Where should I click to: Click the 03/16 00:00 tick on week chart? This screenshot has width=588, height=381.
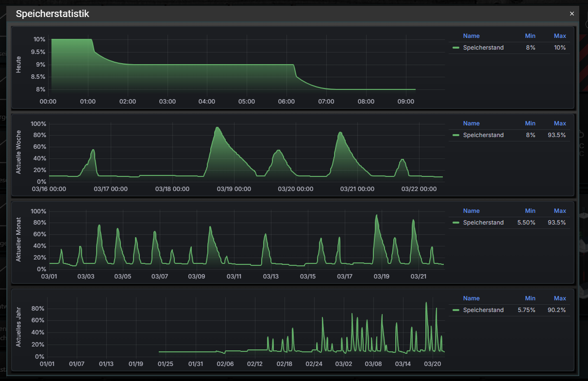pos(49,189)
